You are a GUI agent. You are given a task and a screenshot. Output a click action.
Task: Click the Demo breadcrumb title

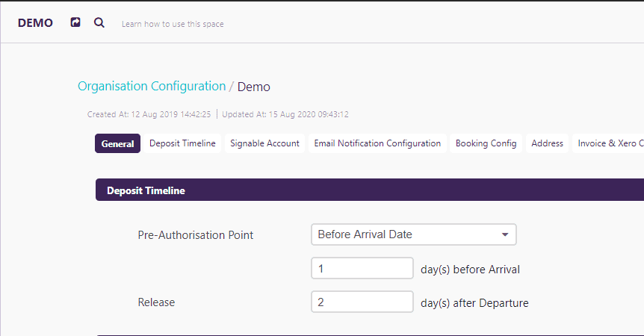253,87
